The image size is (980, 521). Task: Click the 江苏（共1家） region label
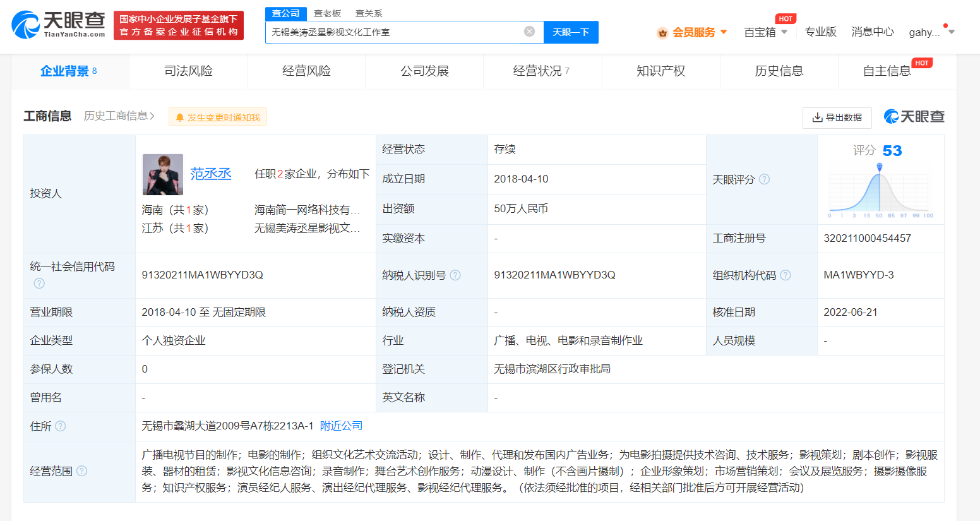pyautogui.click(x=175, y=228)
